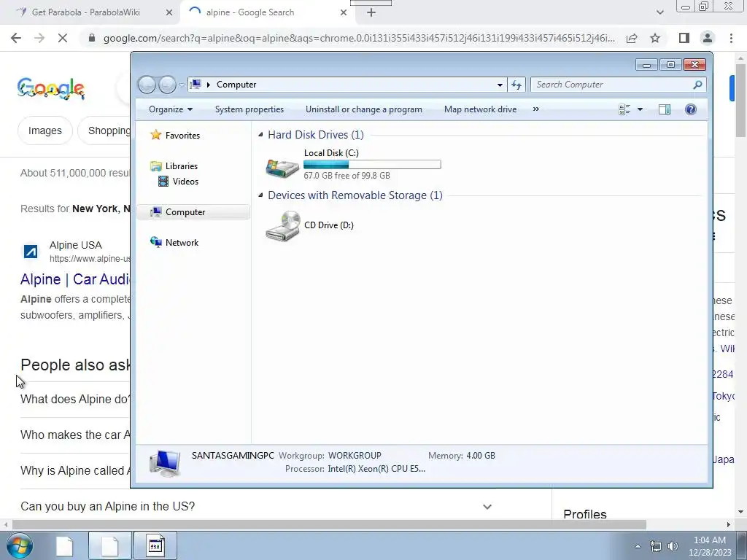The width and height of the screenshot is (747, 560).
Task: Click the volume speaker icon in tray
Action: click(x=673, y=546)
